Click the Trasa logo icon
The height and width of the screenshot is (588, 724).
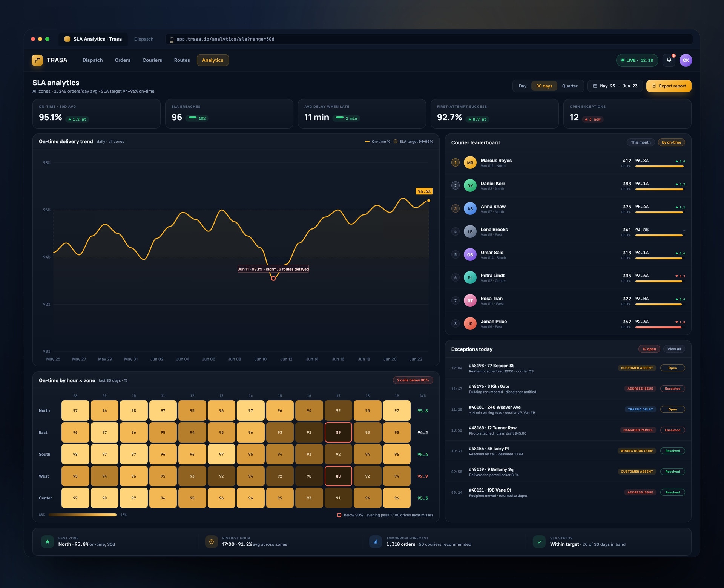pos(37,60)
